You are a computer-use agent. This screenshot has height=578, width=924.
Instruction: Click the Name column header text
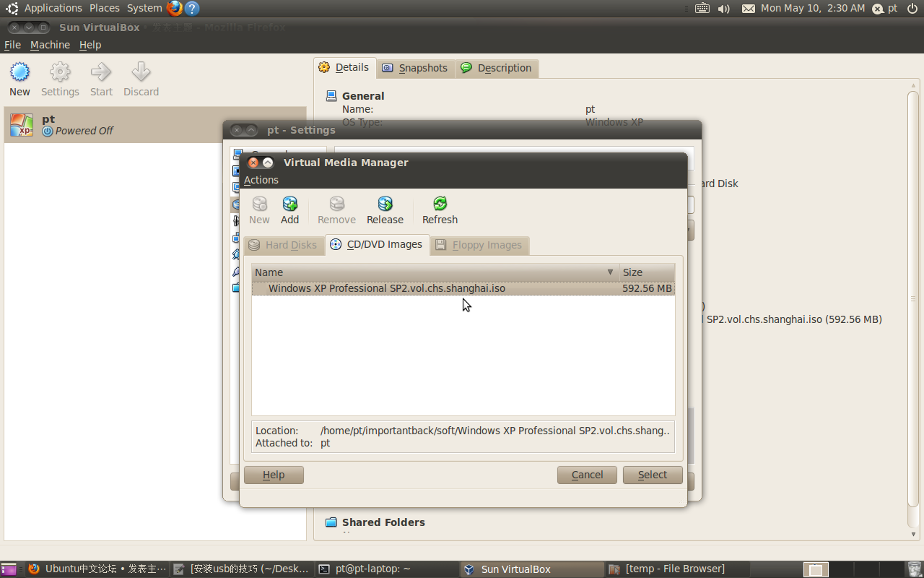tap(269, 272)
